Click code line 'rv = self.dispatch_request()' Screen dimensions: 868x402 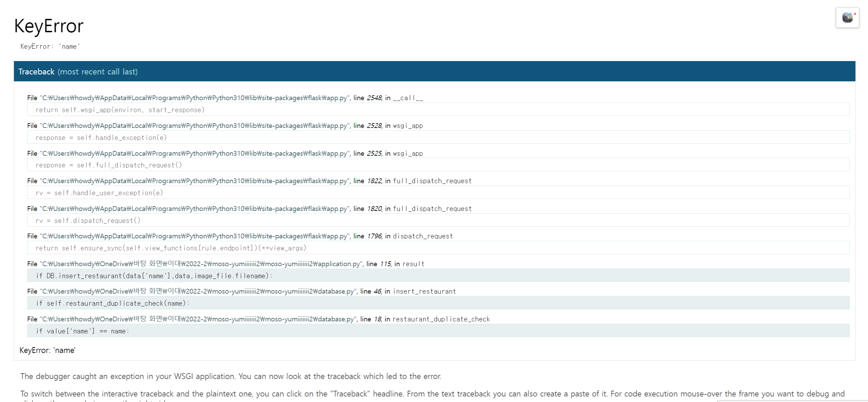(88, 221)
